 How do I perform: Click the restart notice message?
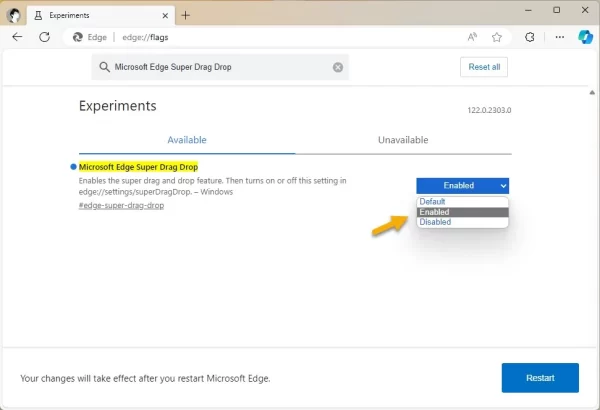[145, 379]
